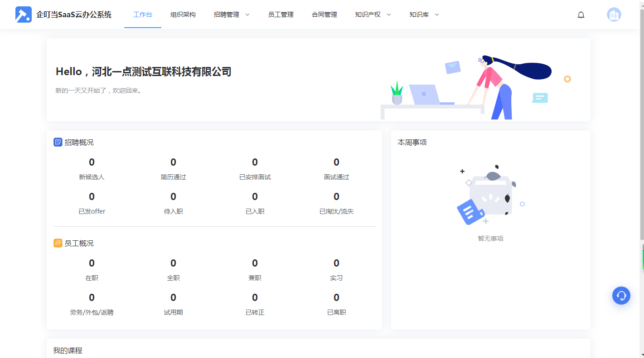Select the 实习 statistic
644x358 pixels.
point(336,270)
